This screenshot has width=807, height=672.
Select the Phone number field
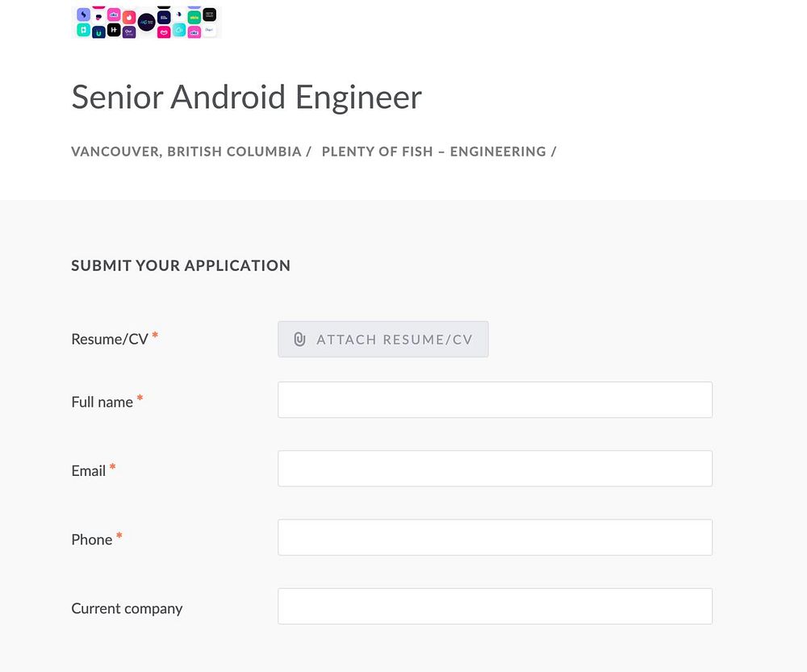tap(495, 537)
